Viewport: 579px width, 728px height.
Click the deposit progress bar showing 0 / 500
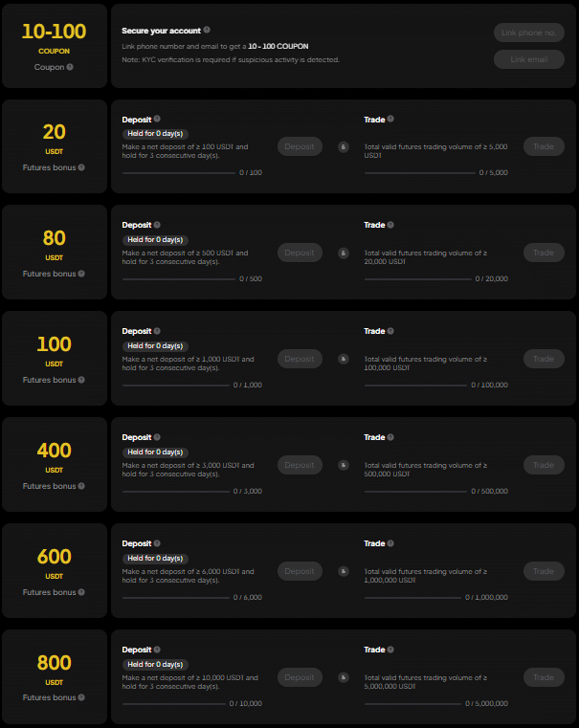179,279
